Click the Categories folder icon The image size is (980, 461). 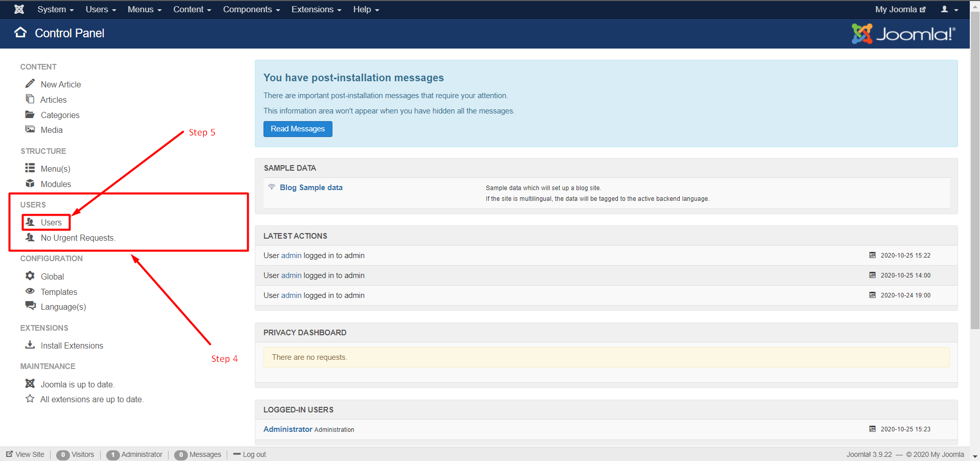coord(30,114)
